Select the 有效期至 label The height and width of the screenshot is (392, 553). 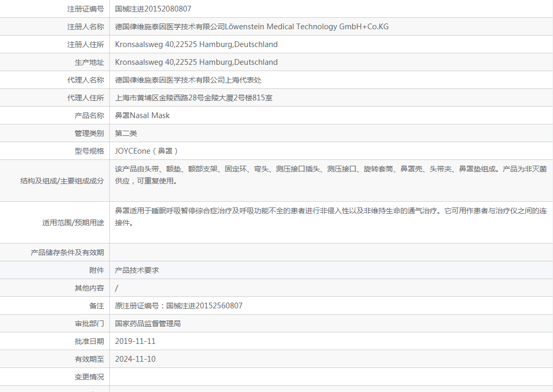pos(89,359)
